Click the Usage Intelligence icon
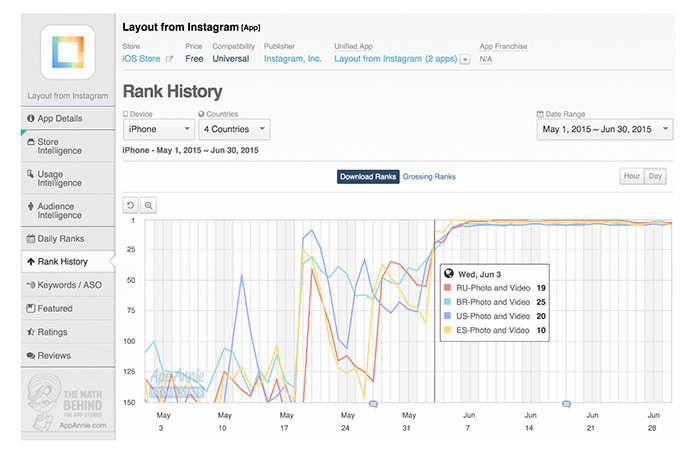This screenshot has height=450, width=700. click(30, 174)
